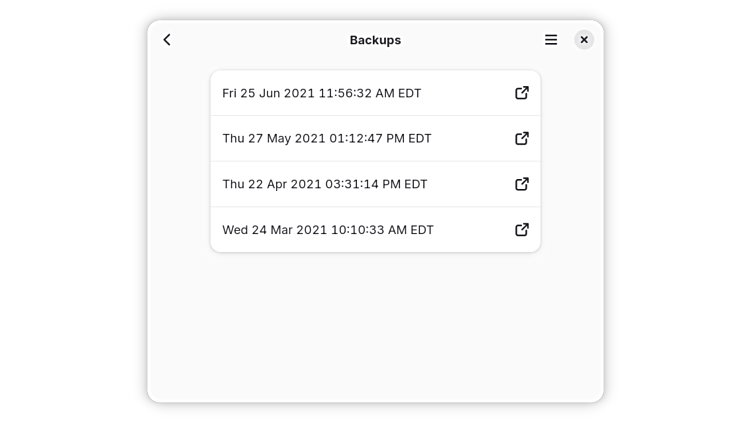Close the Backups window
Screen dimensions: 752x423
point(584,40)
